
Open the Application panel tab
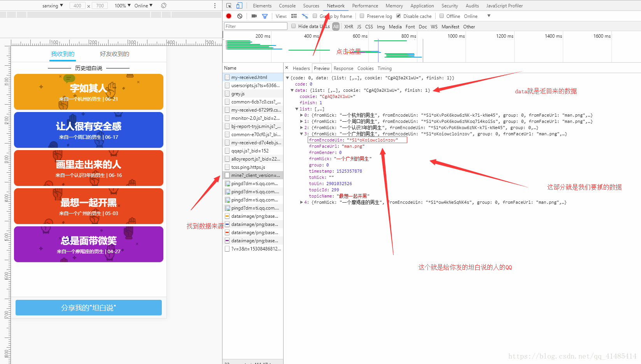(x=422, y=6)
